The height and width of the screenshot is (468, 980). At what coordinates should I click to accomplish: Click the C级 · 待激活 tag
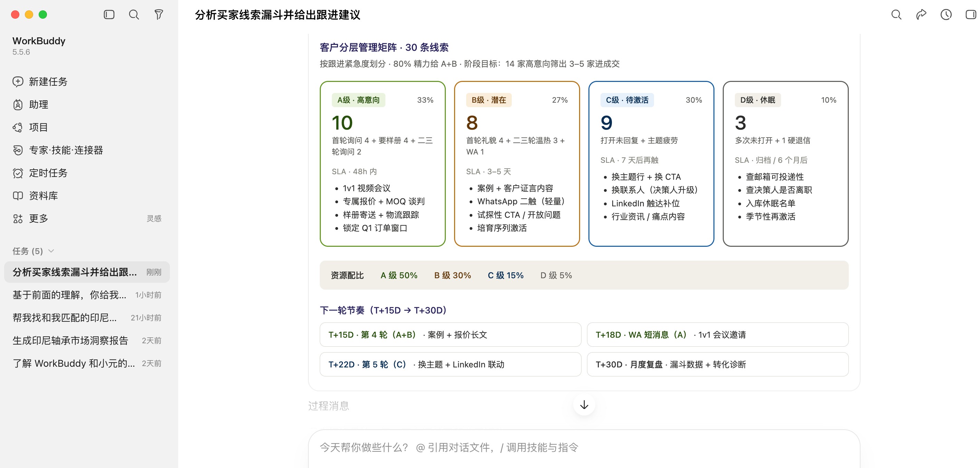pos(627,100)
